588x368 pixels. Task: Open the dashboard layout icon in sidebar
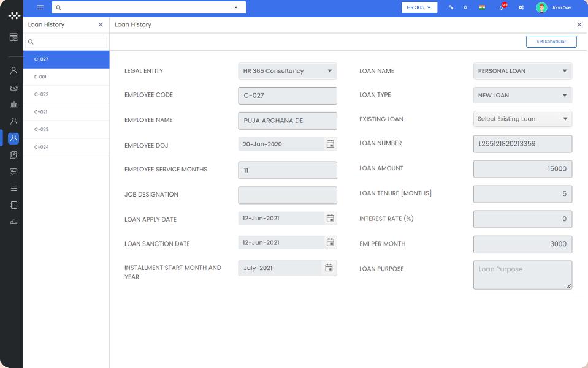tap(13, 37)
